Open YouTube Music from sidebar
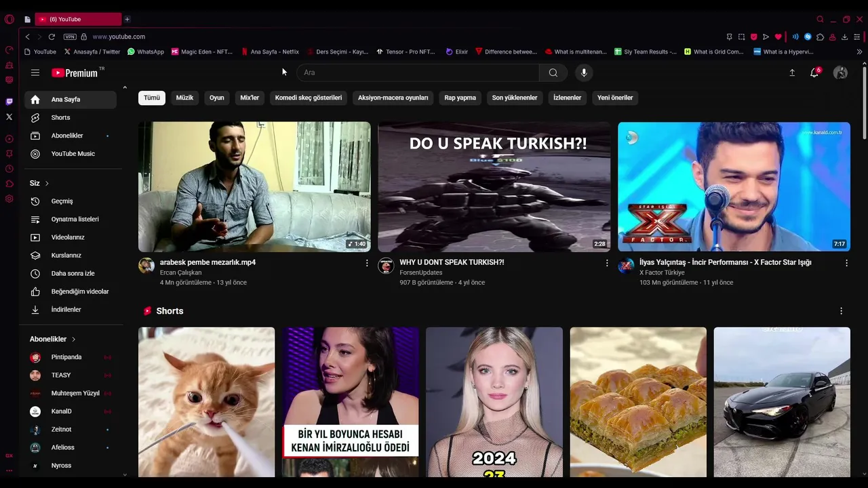This screenshot has width=868, height=488. click(x=71, y=154)
